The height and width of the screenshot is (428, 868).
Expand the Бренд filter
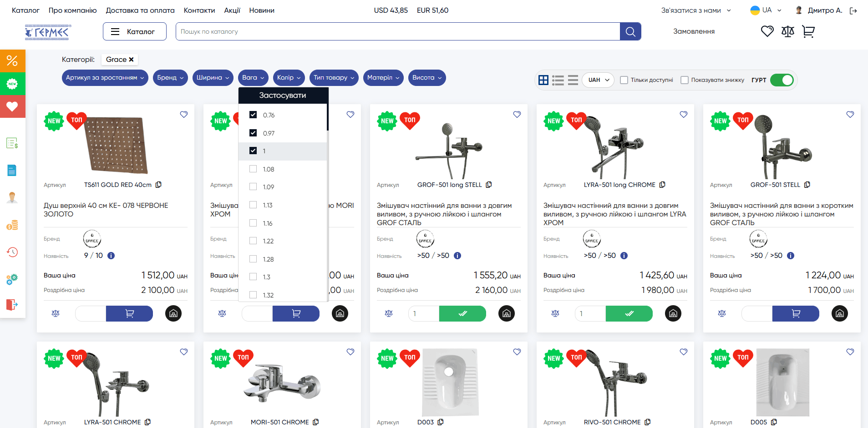coord(171,78)
